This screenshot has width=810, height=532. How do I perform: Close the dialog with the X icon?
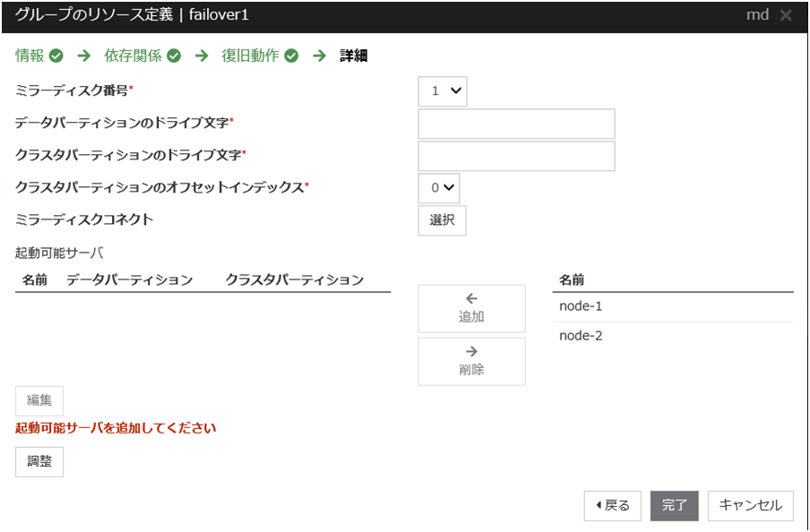point(786,16)
